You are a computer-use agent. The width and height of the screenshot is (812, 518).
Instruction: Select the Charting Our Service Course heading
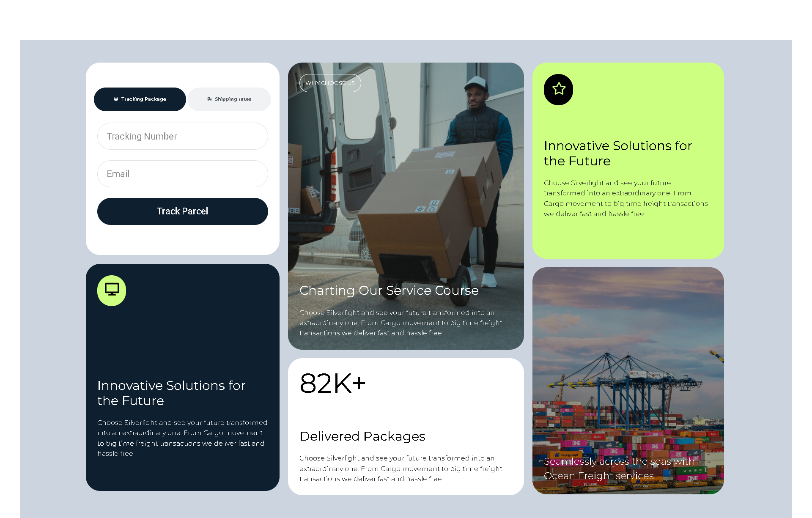coord(389,291)
